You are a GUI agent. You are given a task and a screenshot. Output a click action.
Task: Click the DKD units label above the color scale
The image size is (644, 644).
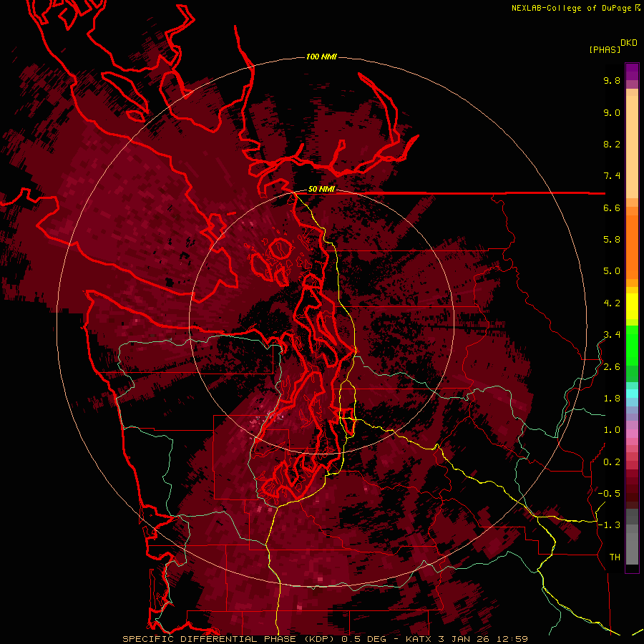(629, 42)
